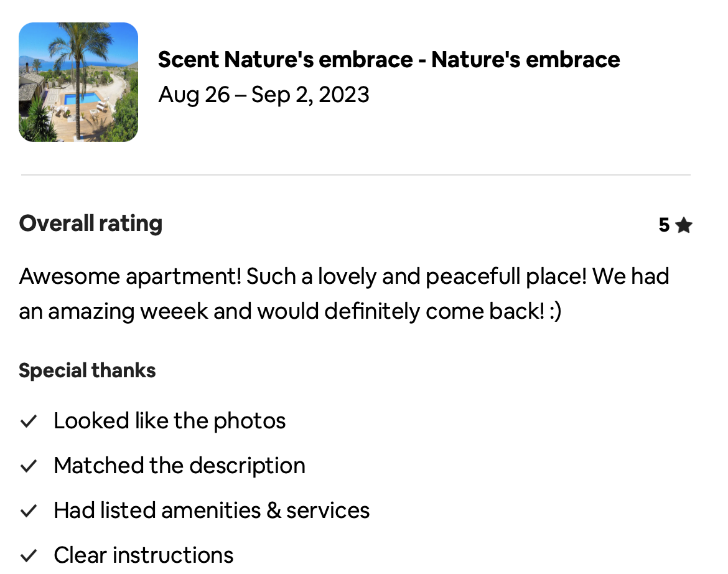The height and width of the screenshot is (574, 728).
Task: Select the "Looked like the photos" label
Action: (169, 421)
